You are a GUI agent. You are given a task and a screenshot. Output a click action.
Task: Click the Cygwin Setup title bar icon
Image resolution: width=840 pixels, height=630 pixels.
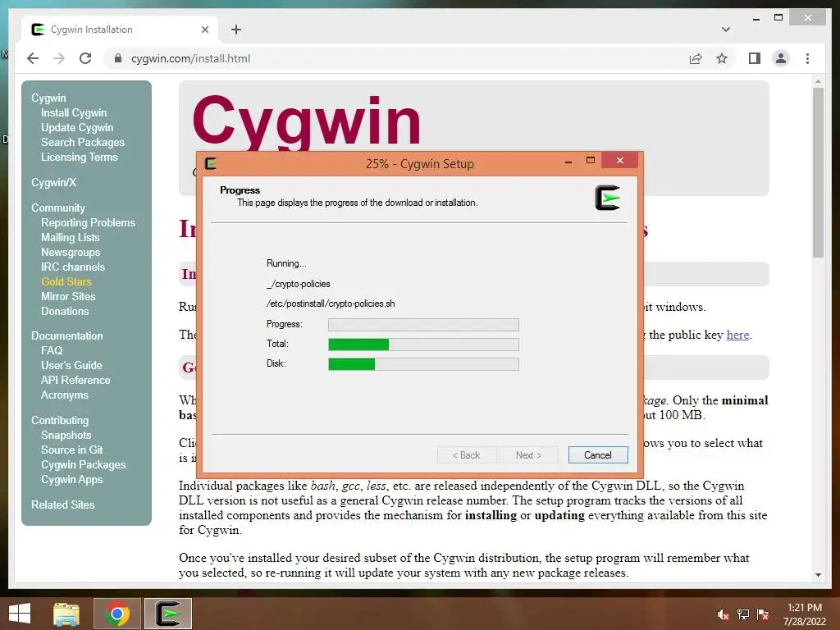pos(211,163)
